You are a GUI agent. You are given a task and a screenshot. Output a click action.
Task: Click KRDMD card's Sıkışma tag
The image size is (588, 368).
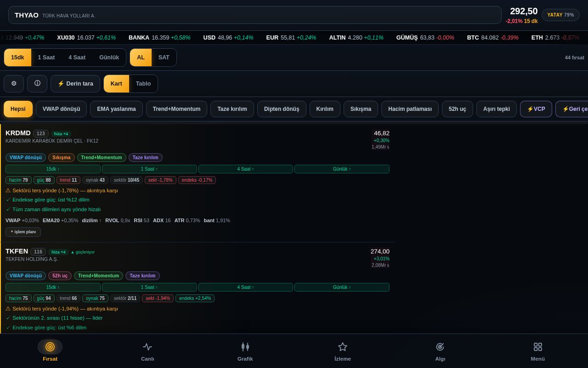coord(62,157)
